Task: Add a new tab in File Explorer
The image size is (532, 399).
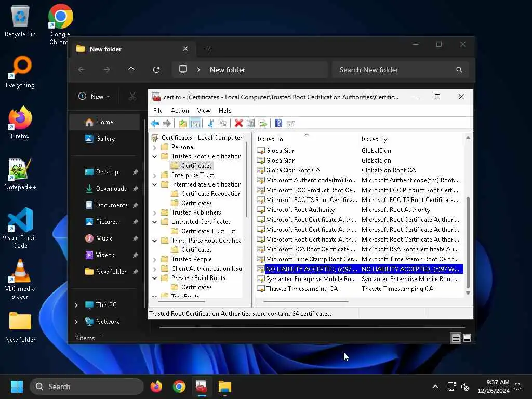Action: pyautogui.click(x=208, y=49)
